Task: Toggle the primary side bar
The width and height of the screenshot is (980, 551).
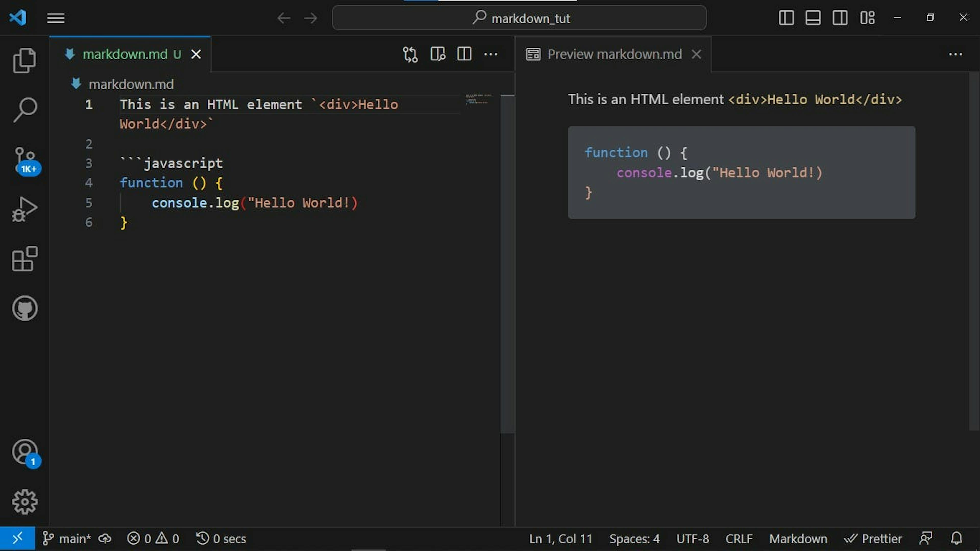Action: (786, 18)
